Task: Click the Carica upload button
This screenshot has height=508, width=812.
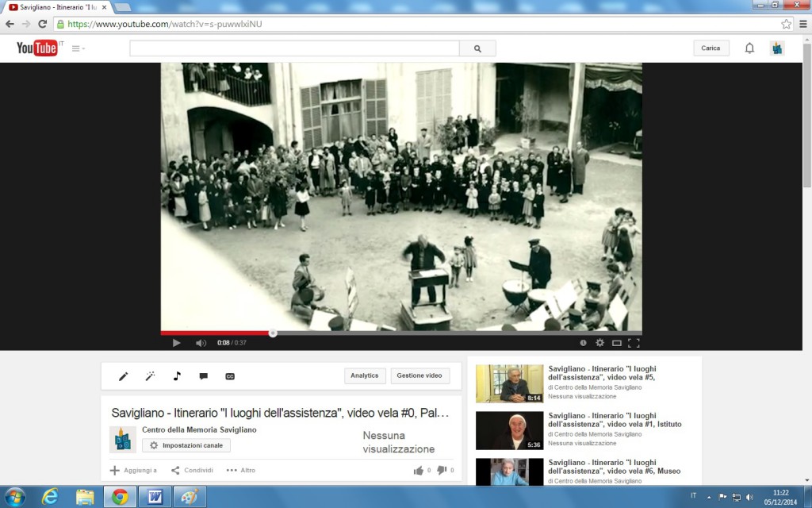Action: click(710, 48)
